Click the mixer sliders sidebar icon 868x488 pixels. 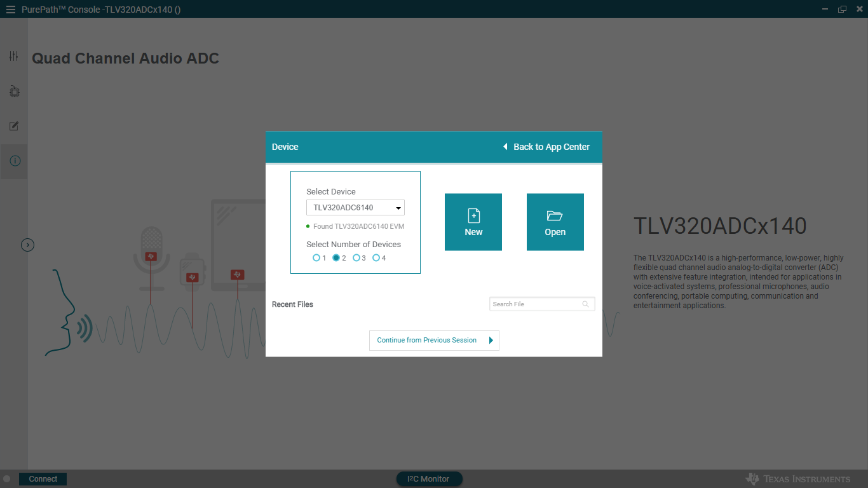(14, 57)
